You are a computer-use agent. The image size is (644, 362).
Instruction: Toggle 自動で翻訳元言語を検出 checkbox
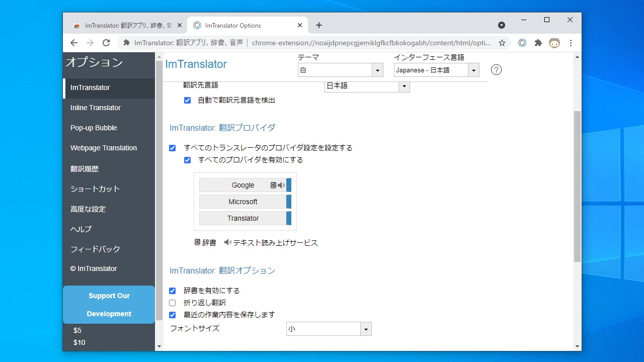point(187,101)
